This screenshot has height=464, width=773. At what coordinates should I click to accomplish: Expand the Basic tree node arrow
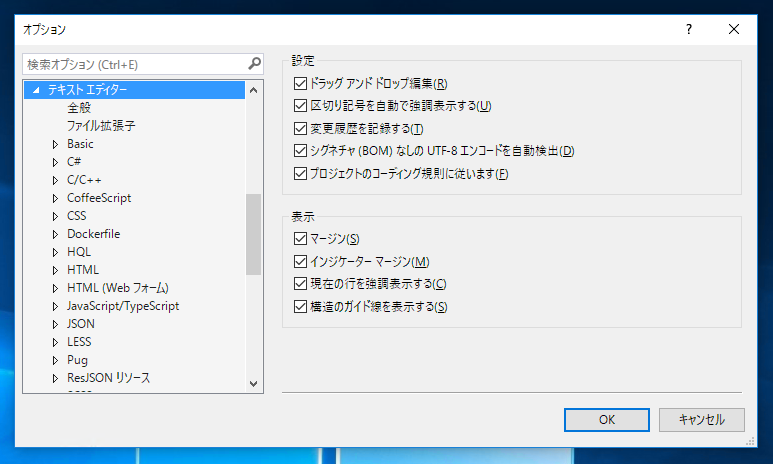pyautogui.click(x=55, y=144)
